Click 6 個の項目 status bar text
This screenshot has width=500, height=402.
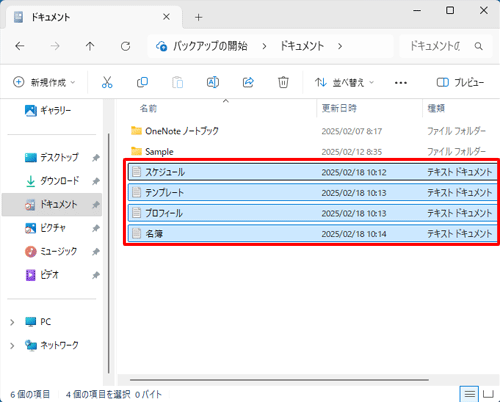[x=30, y=395]
